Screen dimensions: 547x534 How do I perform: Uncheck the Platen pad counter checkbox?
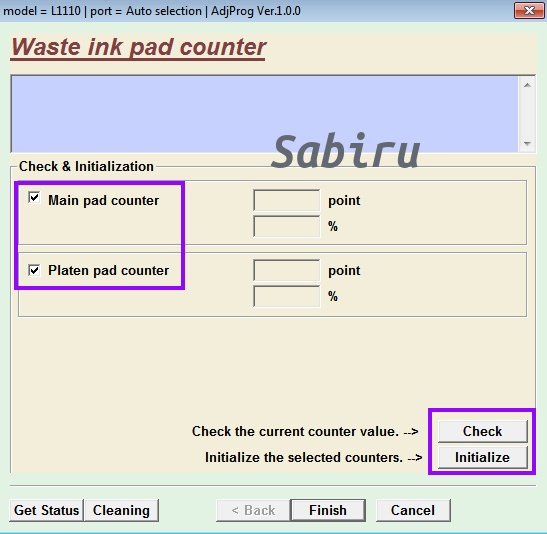[34, 270]
